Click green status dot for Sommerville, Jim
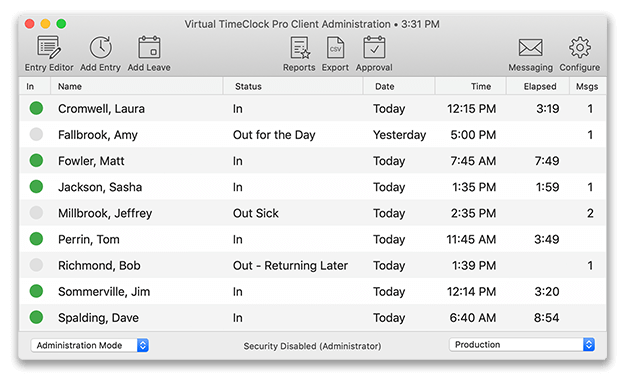This screenshot has height=376, width=625. [36, 291]
